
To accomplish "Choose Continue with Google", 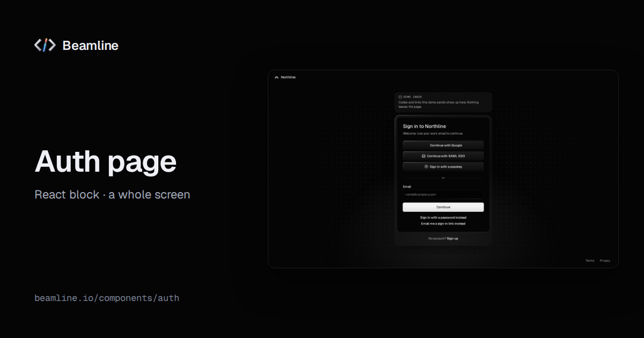I will (x=443, y=145).
